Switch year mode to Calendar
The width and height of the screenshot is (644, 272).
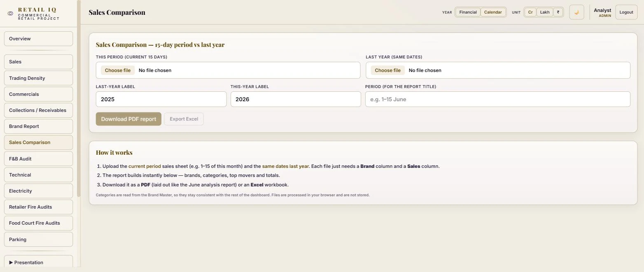pos(493,12)
